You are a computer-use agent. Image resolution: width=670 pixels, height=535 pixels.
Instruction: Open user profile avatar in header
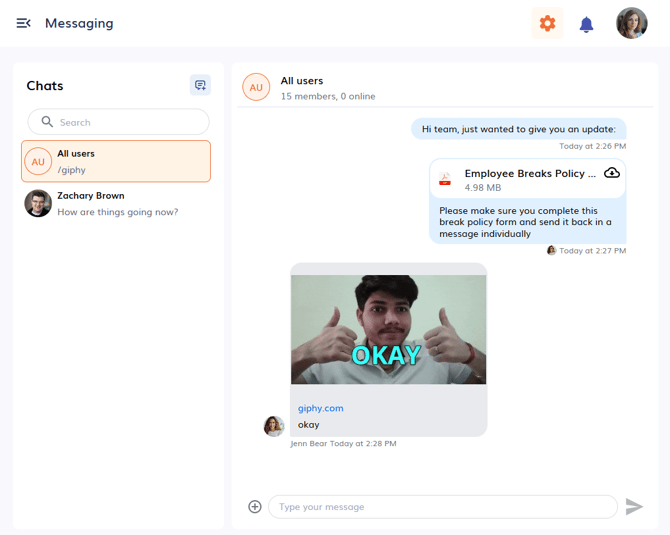[x=632, y=23]
